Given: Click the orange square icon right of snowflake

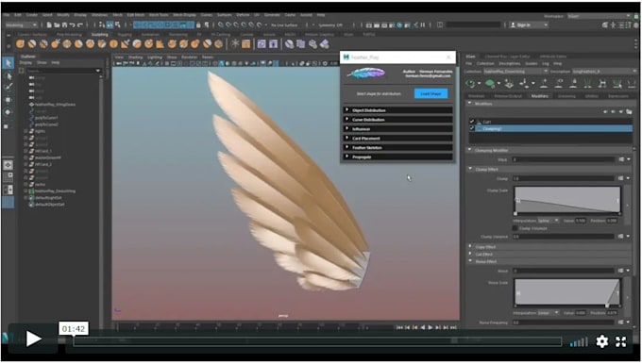Looking at the screenshot, I should [246, 43].
